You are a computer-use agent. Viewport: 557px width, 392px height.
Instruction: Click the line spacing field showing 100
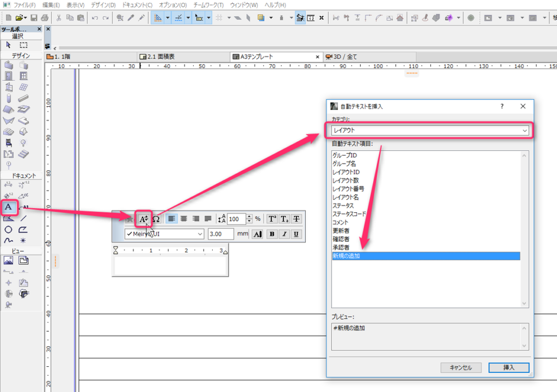(x=236, y=219)
